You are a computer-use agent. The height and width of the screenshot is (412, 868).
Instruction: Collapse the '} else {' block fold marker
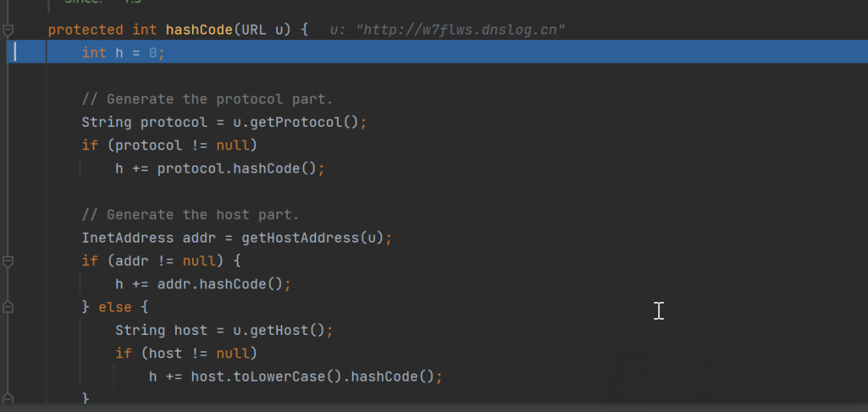8,307
